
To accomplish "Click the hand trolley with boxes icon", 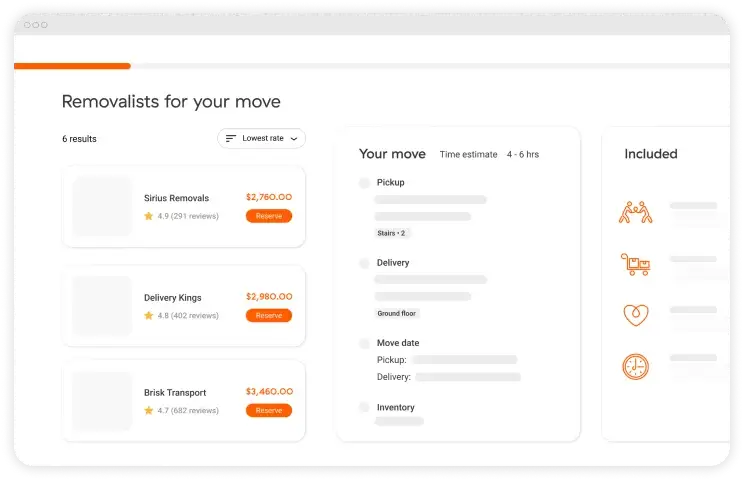I will click(635, 264).
